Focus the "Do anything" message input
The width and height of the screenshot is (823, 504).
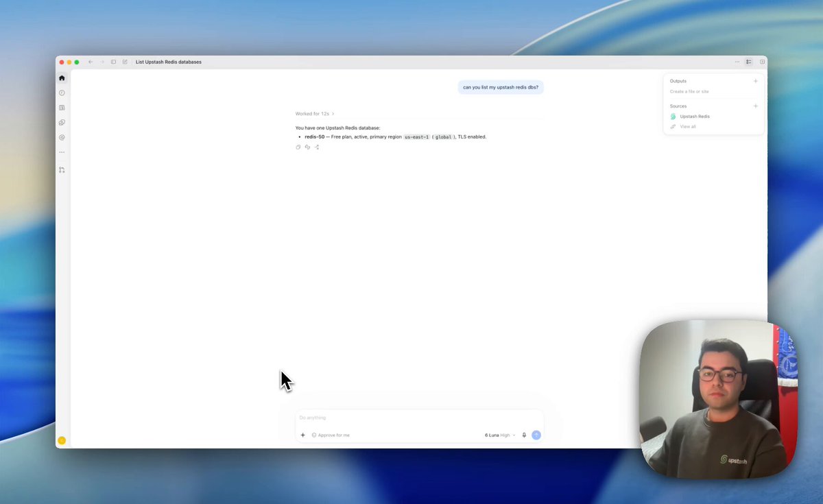coord(419,418)
